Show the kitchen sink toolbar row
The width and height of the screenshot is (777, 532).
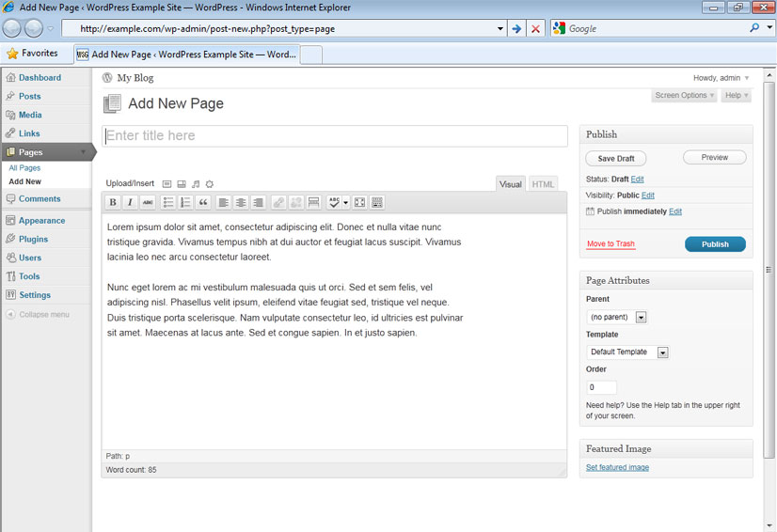(377, 202)
